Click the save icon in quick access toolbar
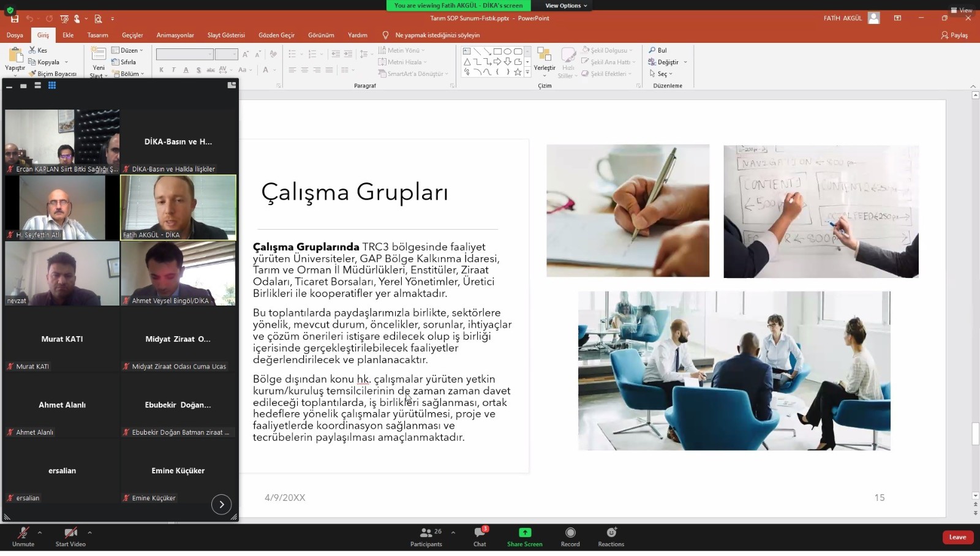The width and height of the screenshot is (980, 556). 15,19
